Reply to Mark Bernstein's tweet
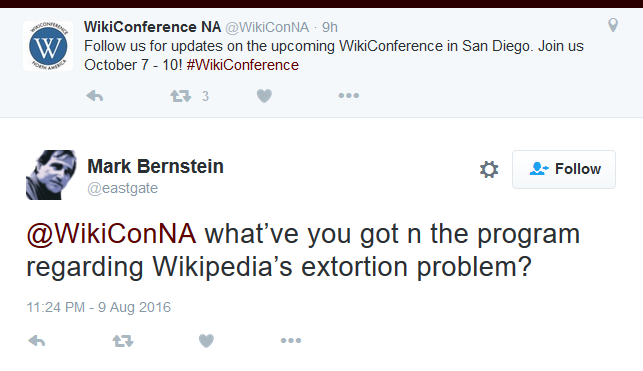 pos(36,341)
